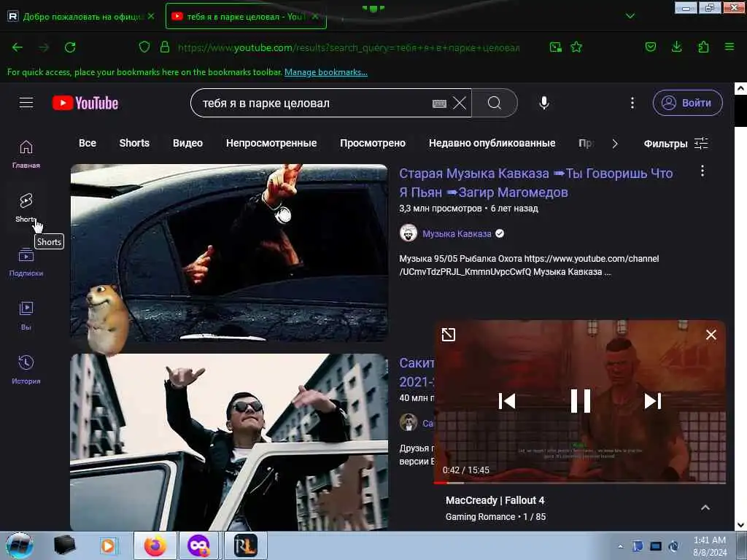Open Вы section in the sidebar
This screenshot has height=560, width=747.
click(x=26, y=316)
